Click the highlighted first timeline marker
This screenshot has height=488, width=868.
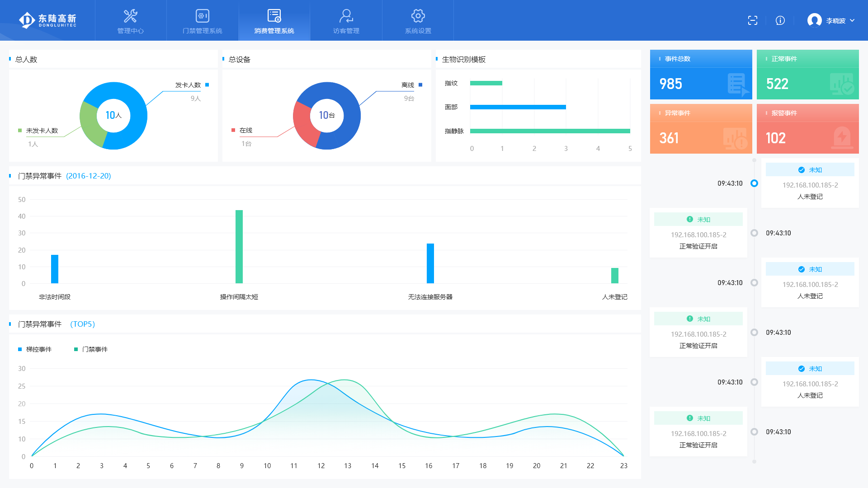tap(754, 183)
